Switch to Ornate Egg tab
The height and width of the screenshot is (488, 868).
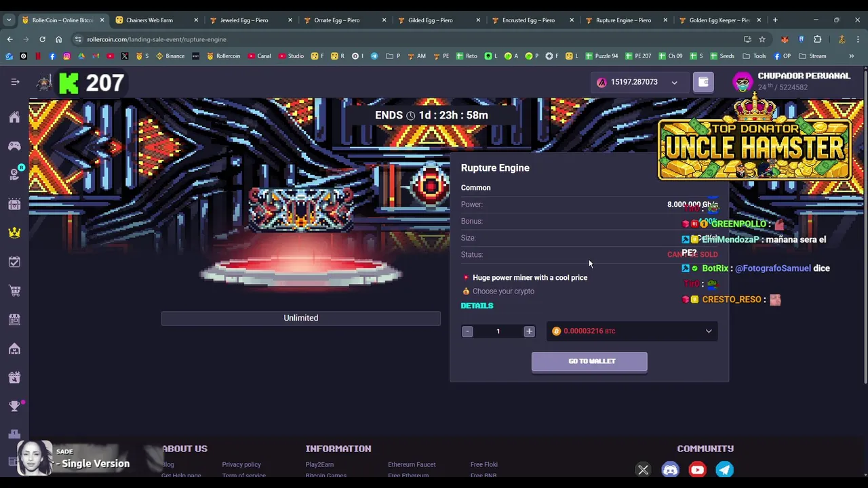[343, 20]
